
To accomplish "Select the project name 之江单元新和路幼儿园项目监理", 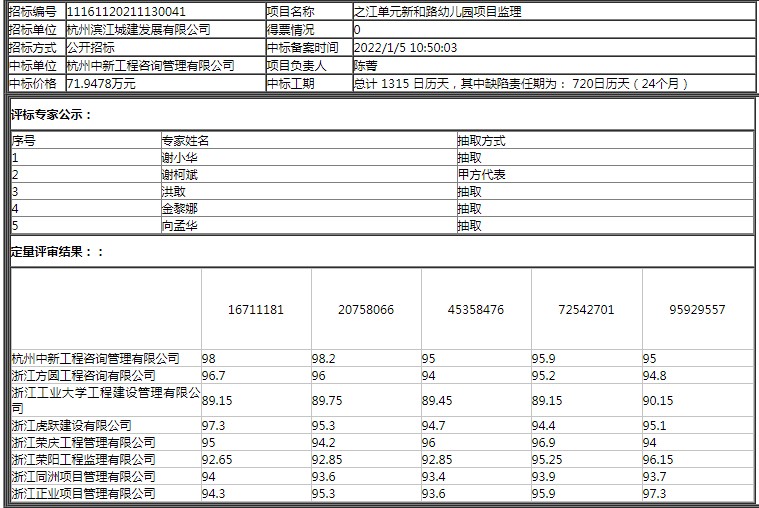I will (437, 11).
